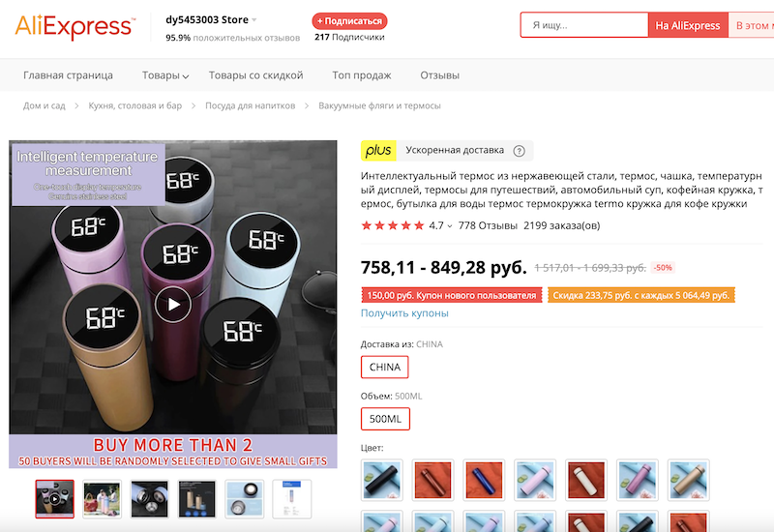Viewport: 774px width, 532px height.
Task: Choose the blue thermos color
Action: tap(484, 480)
